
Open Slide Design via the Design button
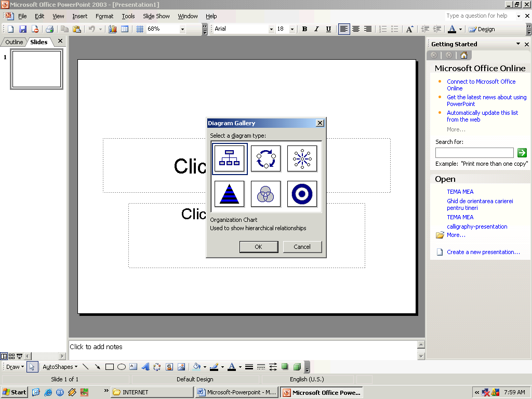pyautogui.click(x=482, y=29)
